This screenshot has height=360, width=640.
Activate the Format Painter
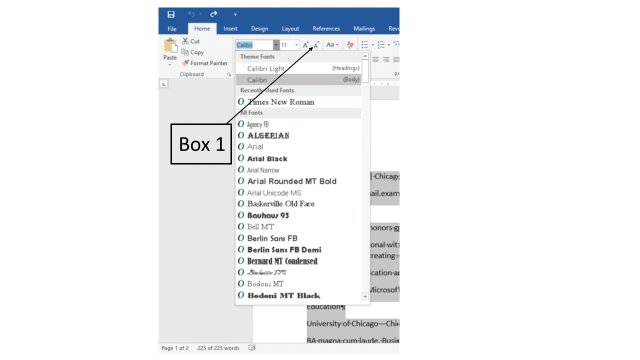[204, 63]
